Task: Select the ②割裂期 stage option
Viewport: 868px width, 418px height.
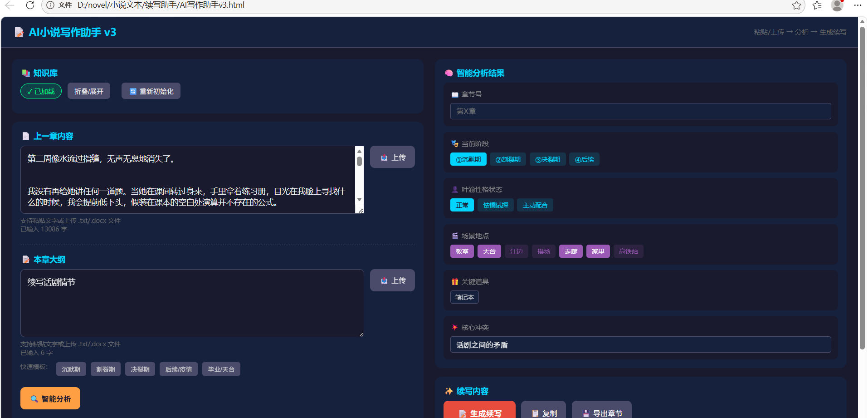Action: point(507,159)
